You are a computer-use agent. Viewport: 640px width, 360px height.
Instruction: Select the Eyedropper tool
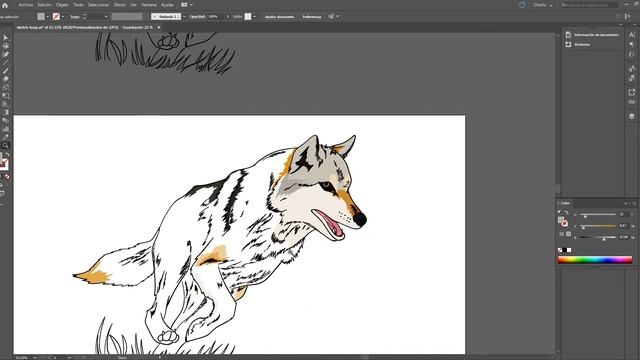pos(5,137)
